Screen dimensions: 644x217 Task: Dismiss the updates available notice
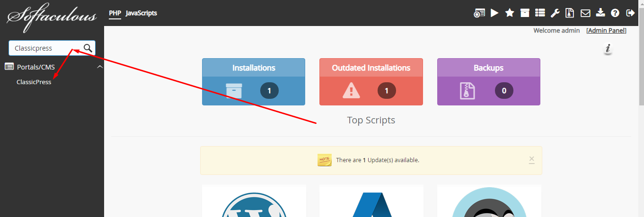pos(531,159)
